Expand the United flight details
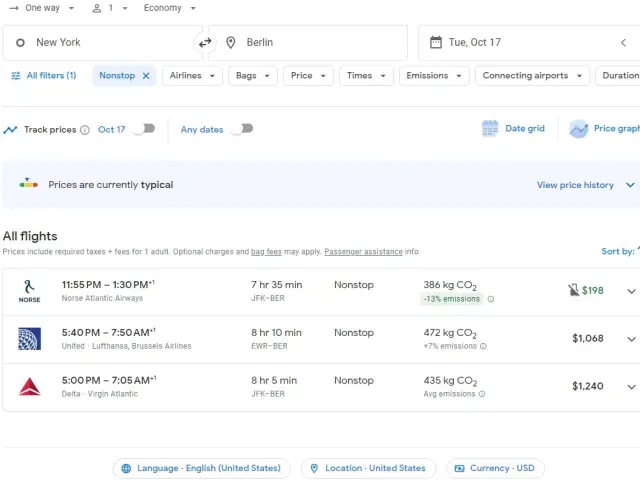The height and width of the screenshot is (480, 640). pyautogui.click(x=631, y=339)
